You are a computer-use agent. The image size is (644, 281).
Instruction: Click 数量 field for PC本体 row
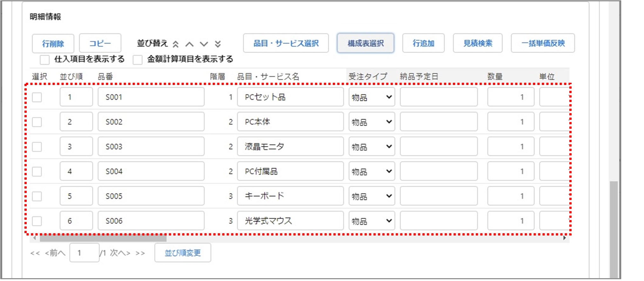click(x=511, y=122)
